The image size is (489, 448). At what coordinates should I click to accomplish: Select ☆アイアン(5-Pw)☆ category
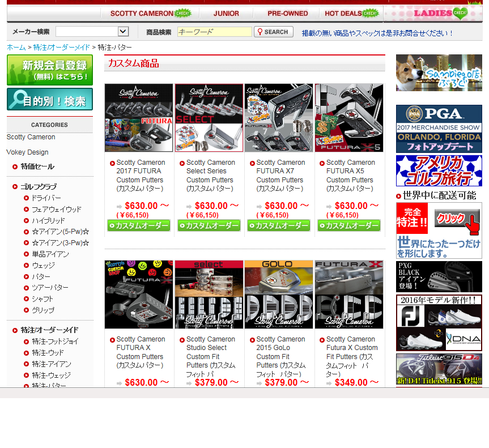click(x=60, y=232)
